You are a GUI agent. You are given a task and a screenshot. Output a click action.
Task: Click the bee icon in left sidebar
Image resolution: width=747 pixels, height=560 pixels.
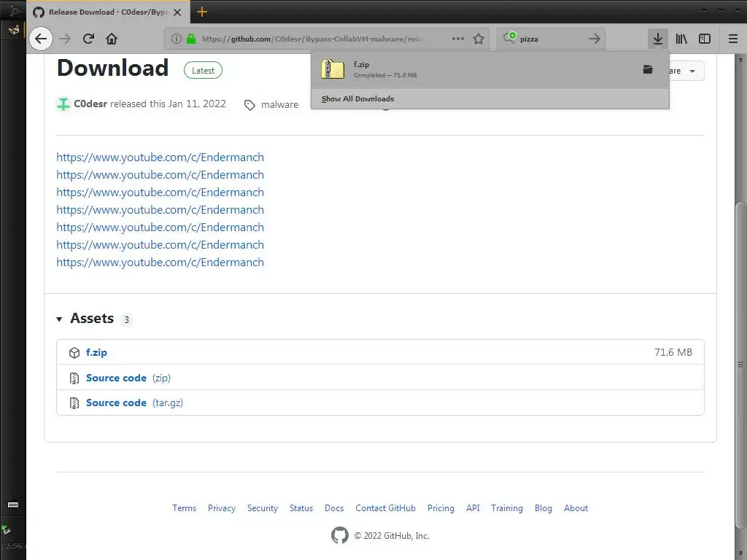point(14,31)
